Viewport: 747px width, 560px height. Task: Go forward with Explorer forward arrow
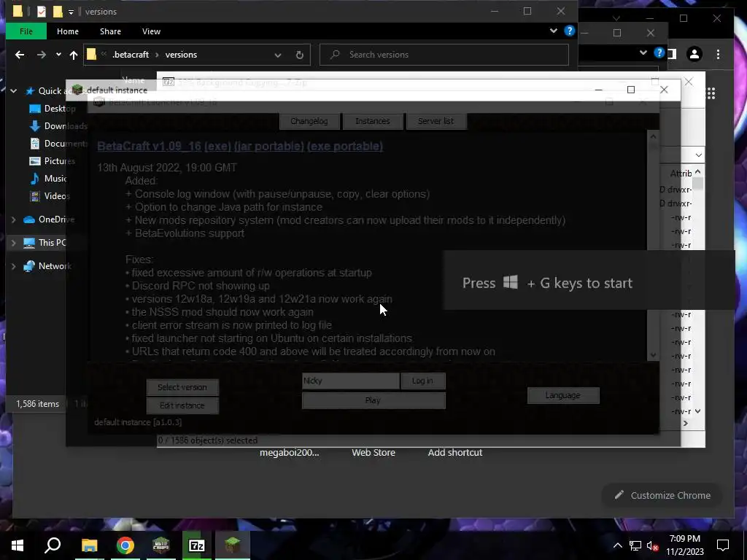(42, 55)
